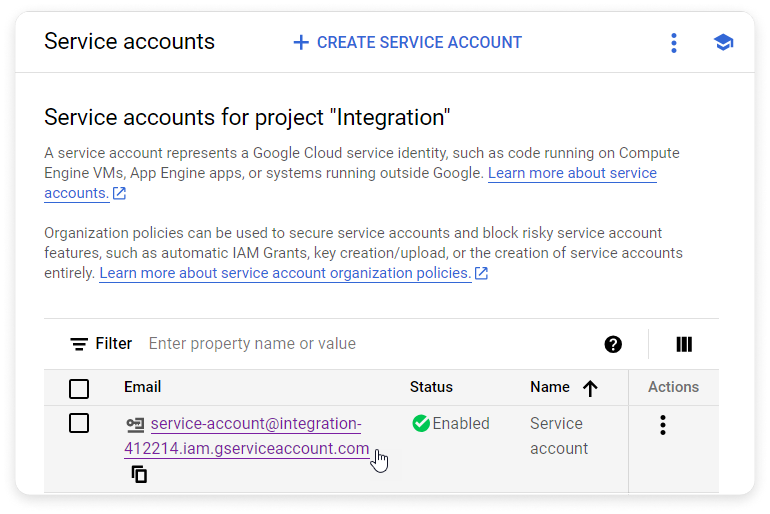Open the service account organization policies link
Viewport: 770px width, 514px height.
click(285, 273)
